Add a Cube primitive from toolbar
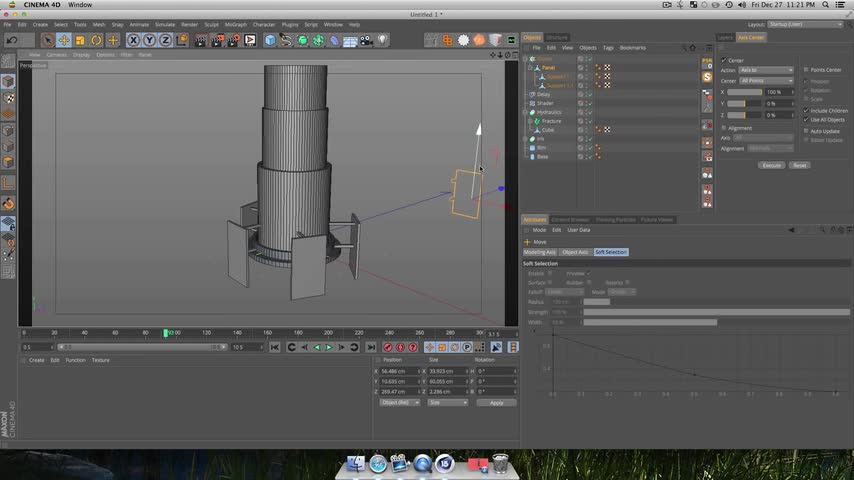This screenshot has height=480, width=854. click(x=270, y=40)
